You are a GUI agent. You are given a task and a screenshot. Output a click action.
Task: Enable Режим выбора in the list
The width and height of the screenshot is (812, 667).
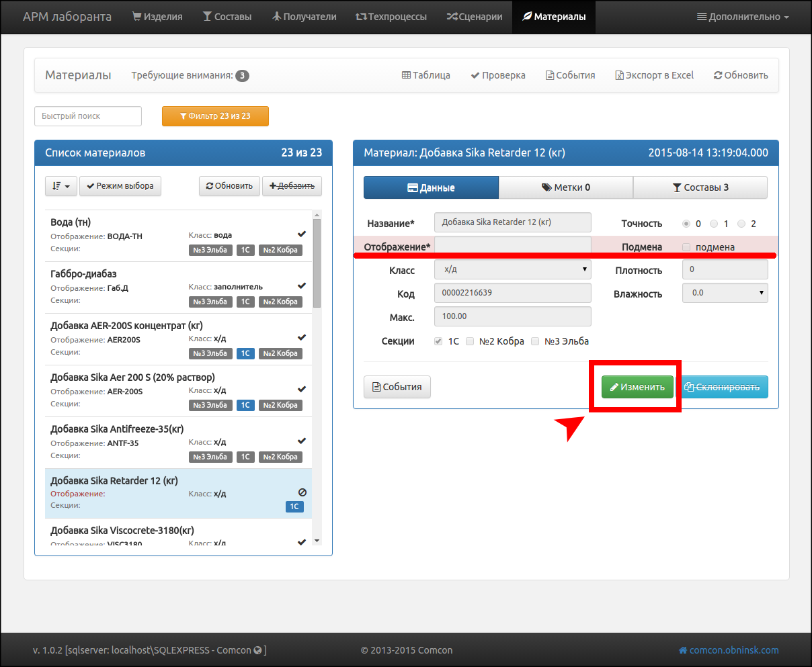point(120,186)
